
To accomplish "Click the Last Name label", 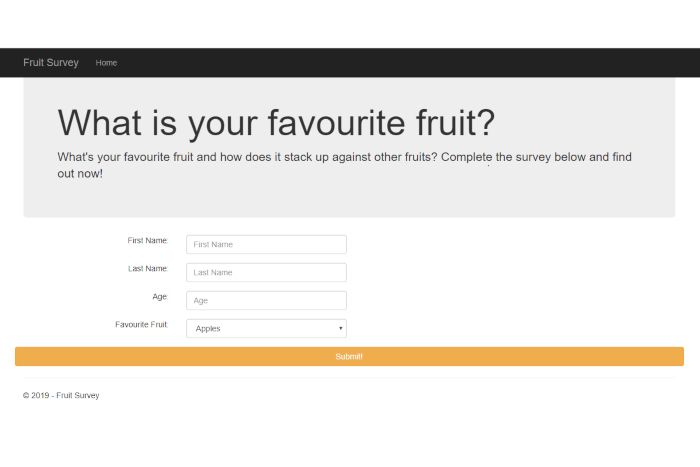I will click(x=148, y=268).
